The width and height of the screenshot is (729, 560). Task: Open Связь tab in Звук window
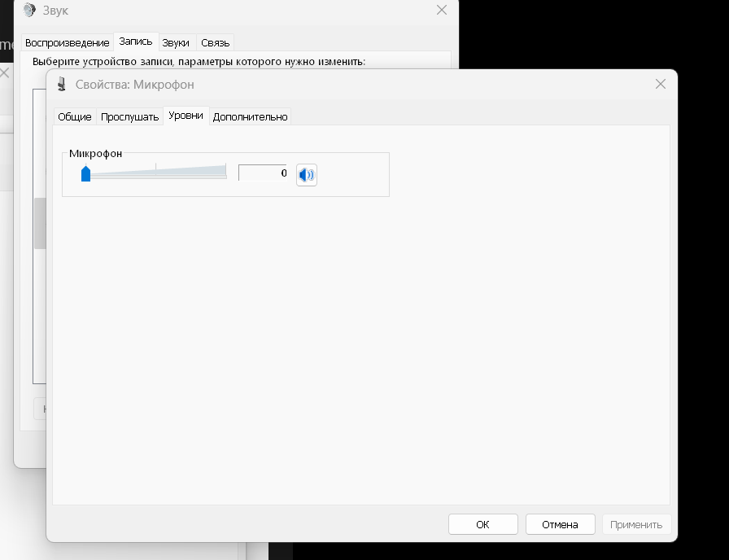pos(216,43)
